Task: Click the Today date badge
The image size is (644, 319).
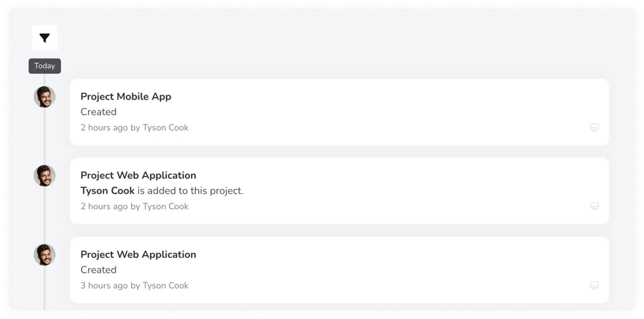Action: pyautogui.click(x=44, y=66)
